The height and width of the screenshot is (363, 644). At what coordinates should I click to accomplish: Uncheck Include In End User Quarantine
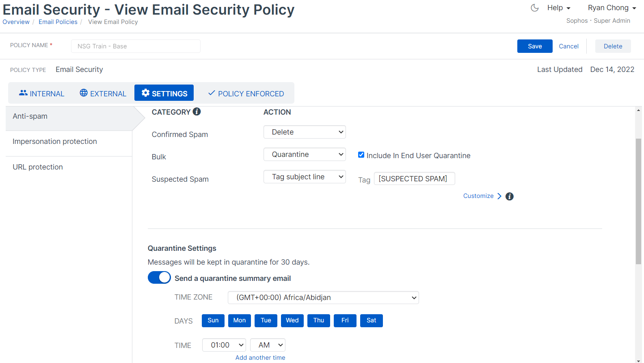361,155
